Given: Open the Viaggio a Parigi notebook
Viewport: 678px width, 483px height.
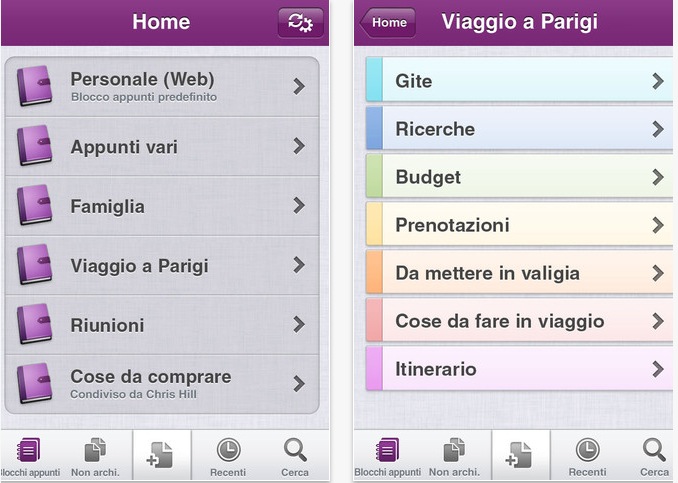Looking at the screenshot, I should pos(162,265).
